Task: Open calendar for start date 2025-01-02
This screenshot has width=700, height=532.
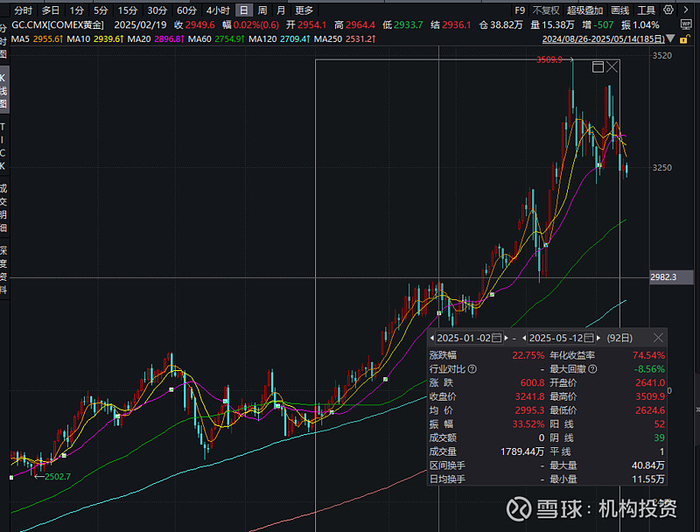Action: tap(497, 338)
